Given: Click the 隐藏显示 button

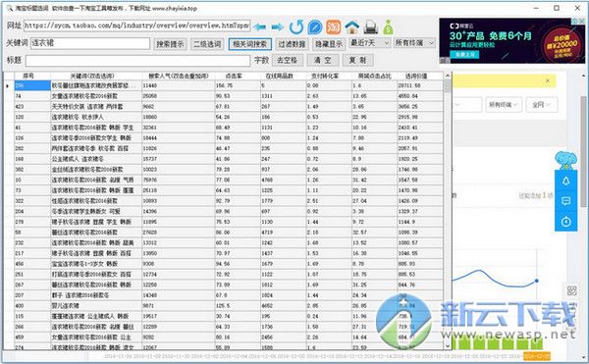Looking at the screenshot, I should pyautogui.click(x=329, y=44).
